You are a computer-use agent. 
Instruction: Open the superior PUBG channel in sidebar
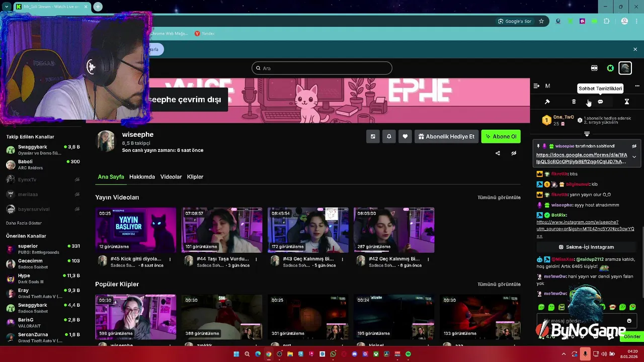(x=43, y=249)
